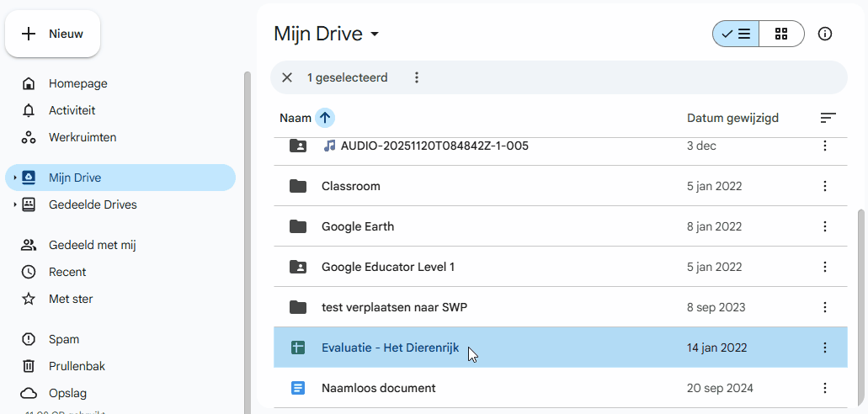Open more actions for the selected item
This screenshot has width=868, height=414.
click(416, 77)
